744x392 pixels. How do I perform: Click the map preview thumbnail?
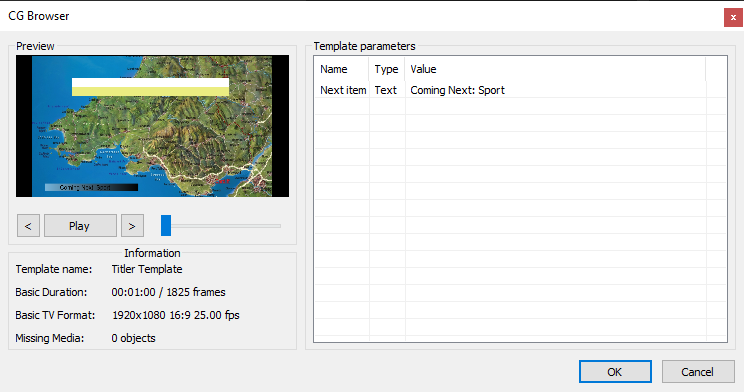[x=152, y=126]
